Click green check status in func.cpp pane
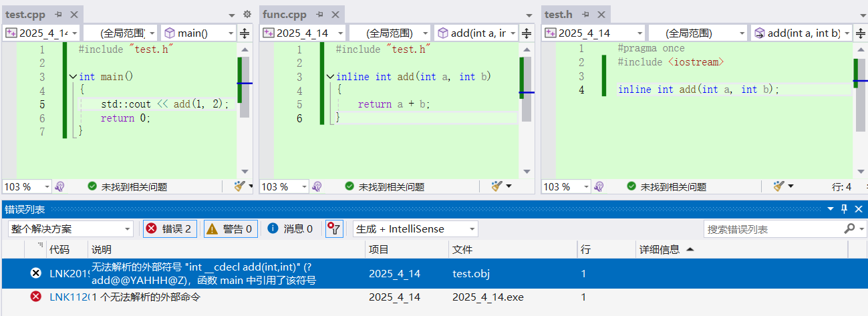The height and width of the screenshot is (316, 868). coord(349,187)
